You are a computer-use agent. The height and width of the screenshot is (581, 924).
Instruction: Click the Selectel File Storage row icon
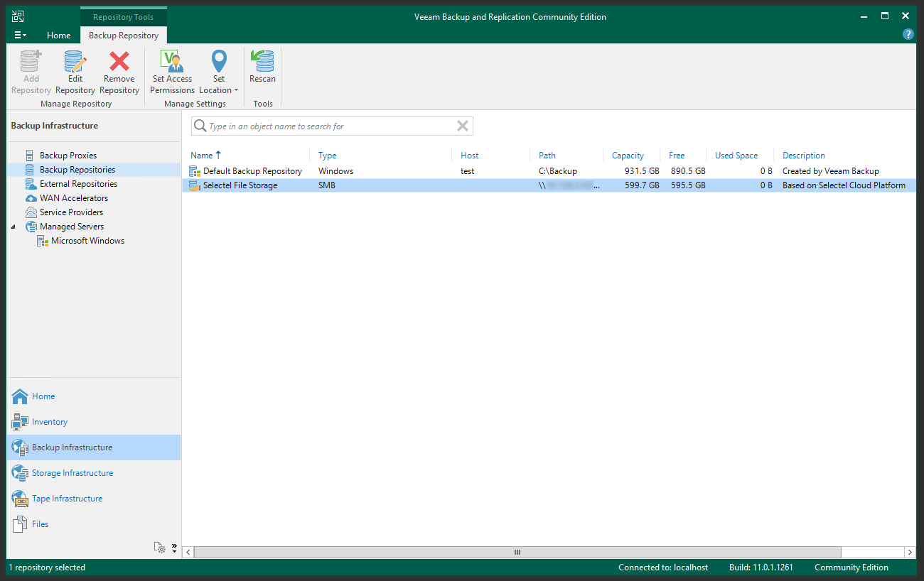tap(195, 185)
